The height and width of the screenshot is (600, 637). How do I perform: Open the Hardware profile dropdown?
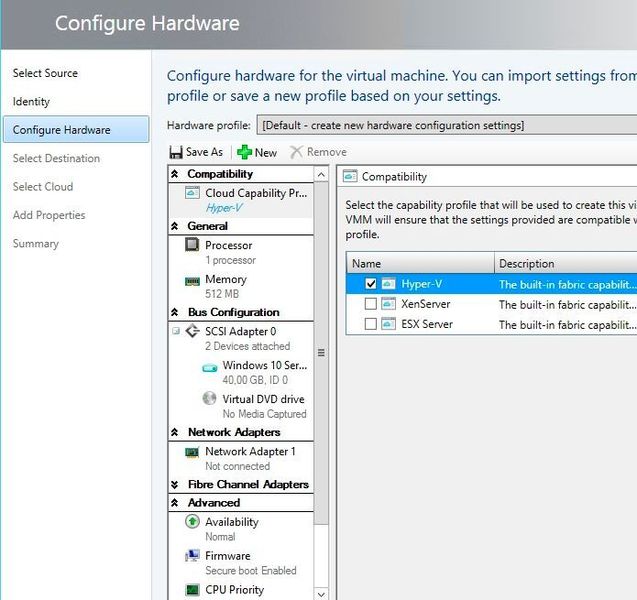(x=446, y=125)
